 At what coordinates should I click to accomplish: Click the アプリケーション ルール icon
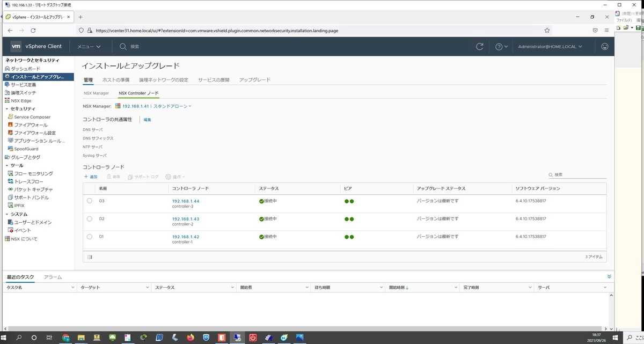[10, 141]
